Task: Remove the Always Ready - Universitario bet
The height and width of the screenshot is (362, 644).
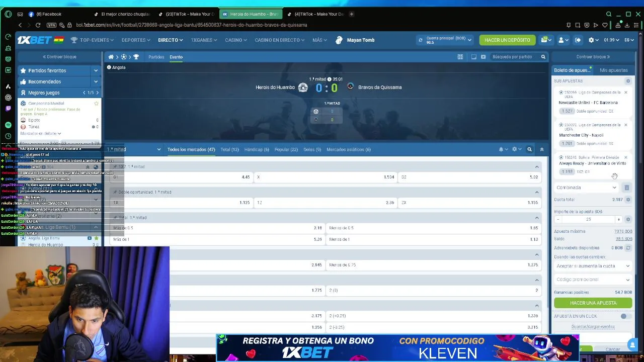Action: (x=626, y=157)
